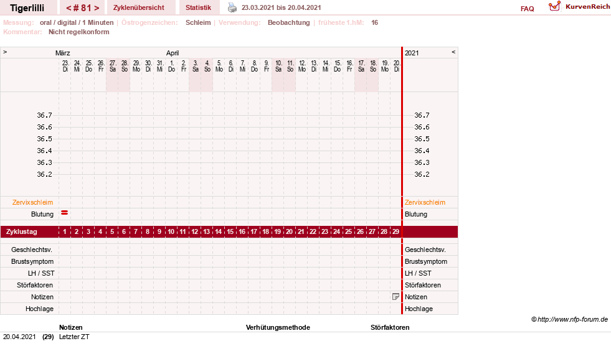Screen dimensions: 611x364
Task: Click the left Blutung row label
Action: [x=42, y=214]
